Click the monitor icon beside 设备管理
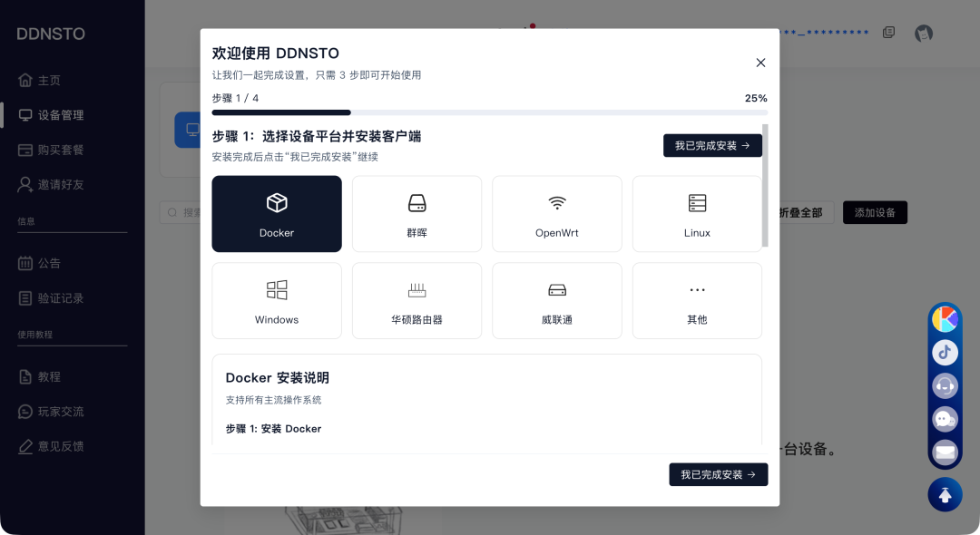This screenshot has width=980, height=535. tap(25, 115)
